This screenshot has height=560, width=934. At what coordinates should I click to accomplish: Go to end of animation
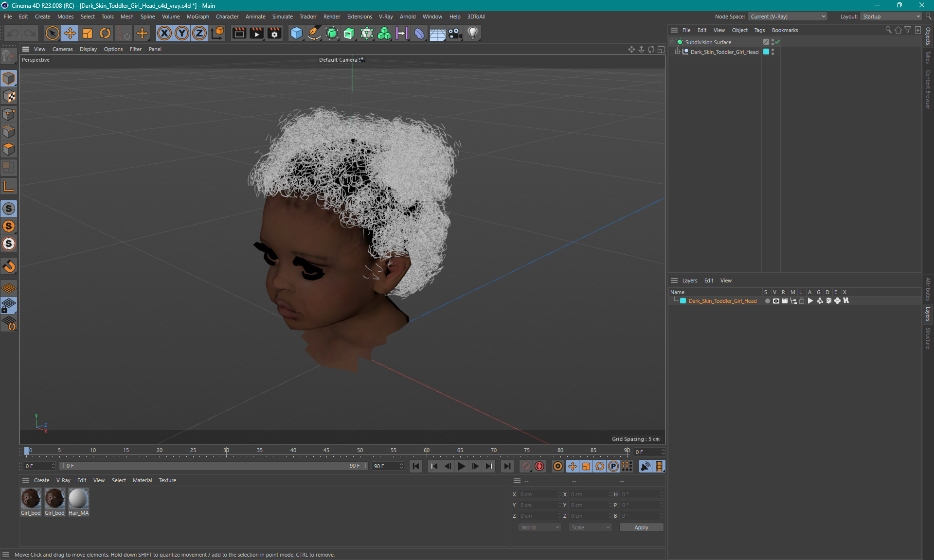507,466
